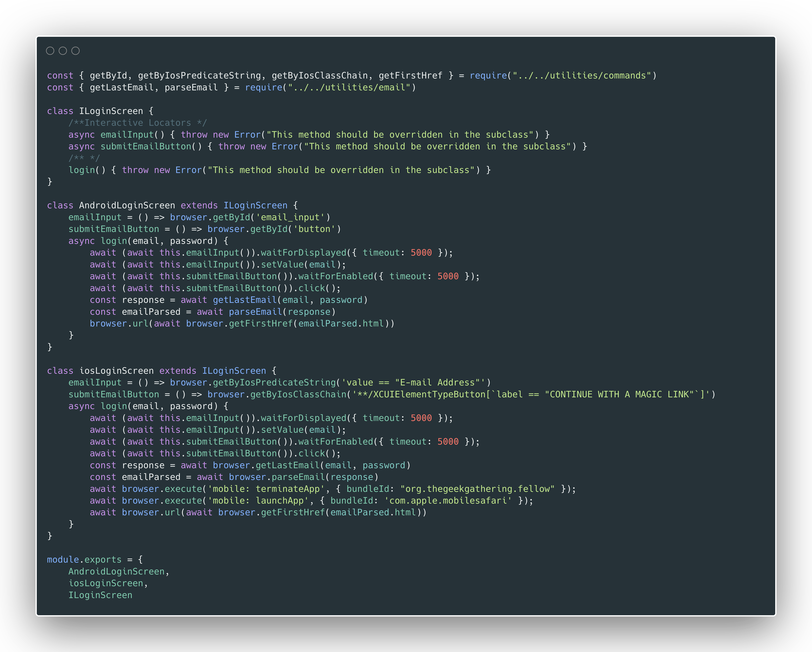Click "login()" that throws in ILoginScreen
Viewport: 812px width, 652px height.
pyautogui.click(x=87, y=170)
